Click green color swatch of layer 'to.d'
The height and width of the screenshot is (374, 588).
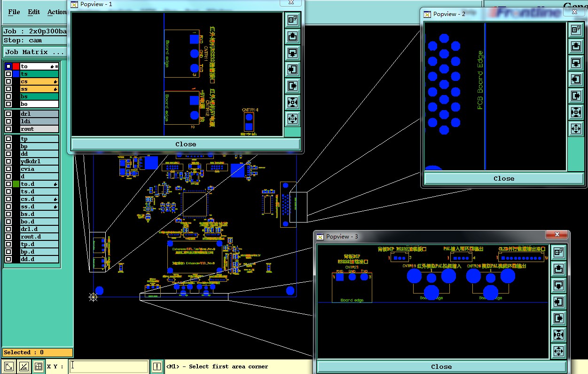pos(16,184)
